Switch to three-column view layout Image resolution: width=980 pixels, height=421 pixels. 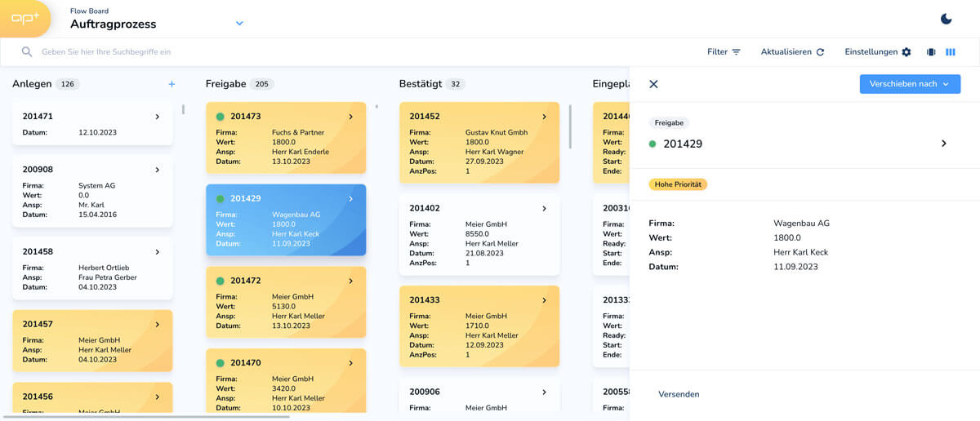point(951,51)
